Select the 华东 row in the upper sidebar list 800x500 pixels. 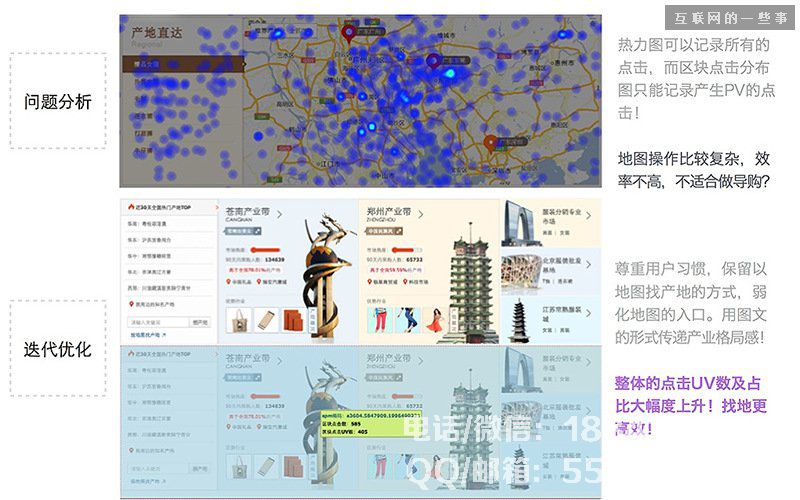[169, 239]
